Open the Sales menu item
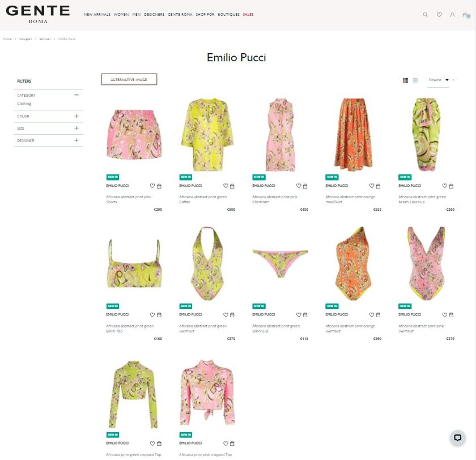The image size is (476, 460). (248, 15)
